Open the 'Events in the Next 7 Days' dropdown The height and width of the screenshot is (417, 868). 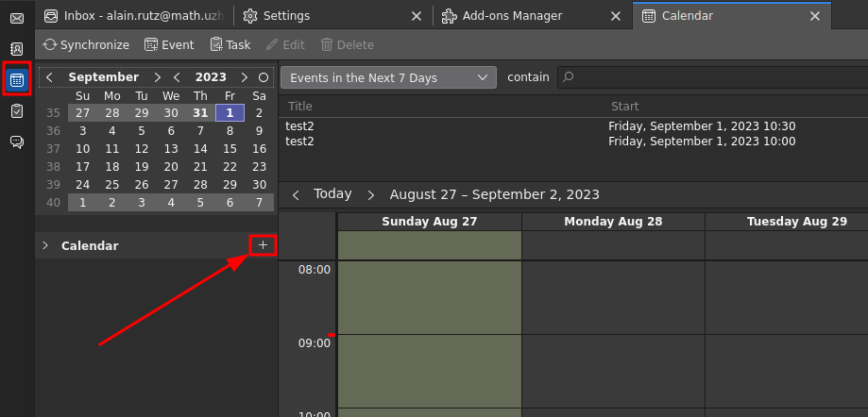click(388, 77)
